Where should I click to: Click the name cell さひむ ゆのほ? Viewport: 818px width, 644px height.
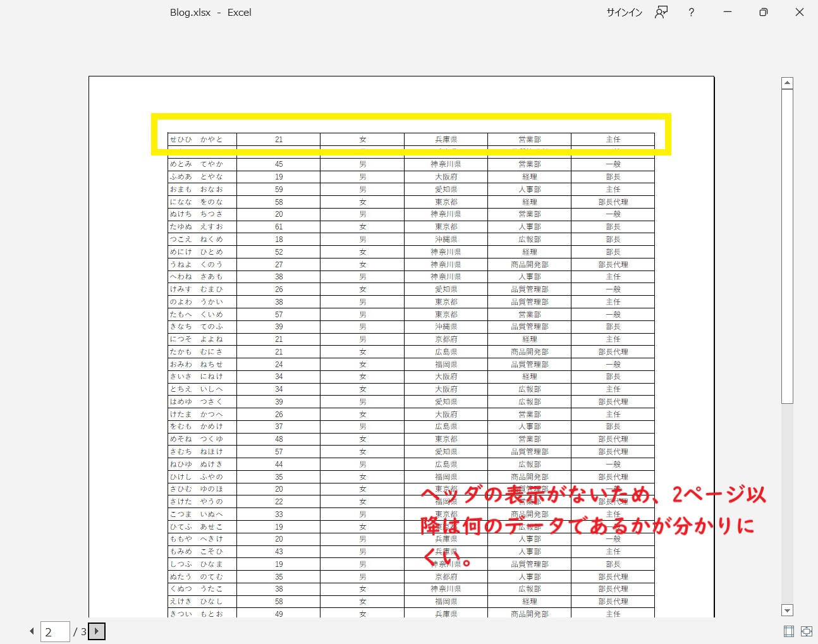[202, 489]
